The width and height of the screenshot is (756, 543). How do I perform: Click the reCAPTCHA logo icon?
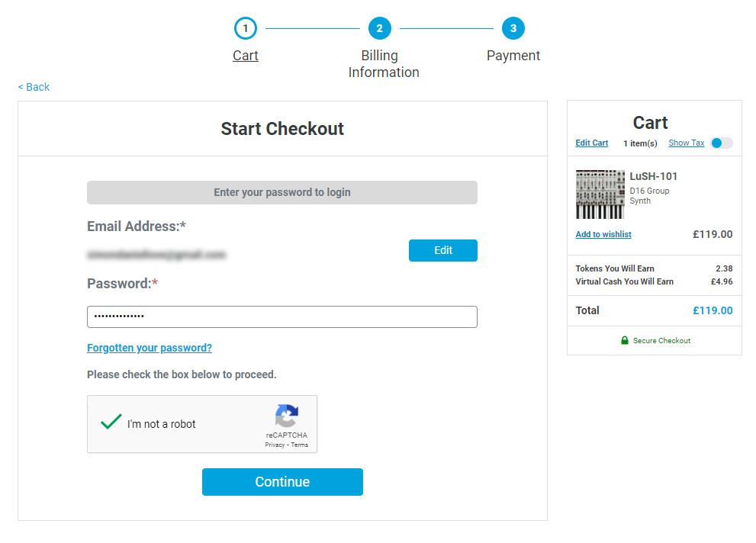click(x=287, y=418)
